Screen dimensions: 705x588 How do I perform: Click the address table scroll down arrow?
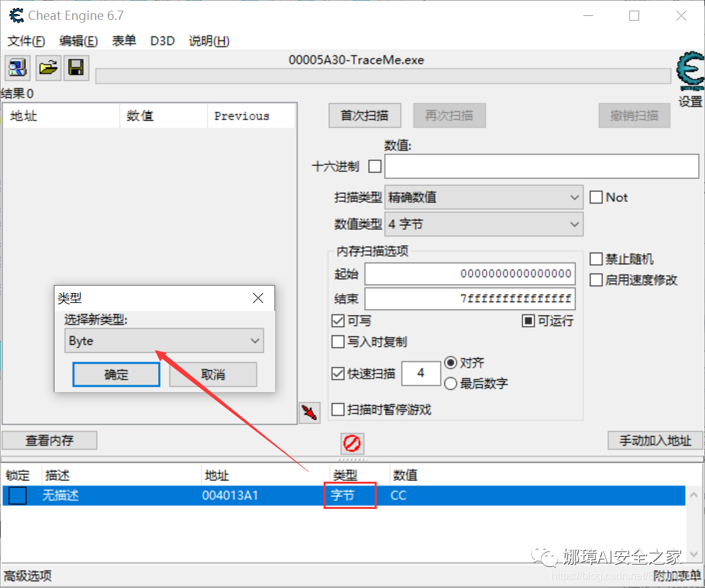click(x=694, y=554)
